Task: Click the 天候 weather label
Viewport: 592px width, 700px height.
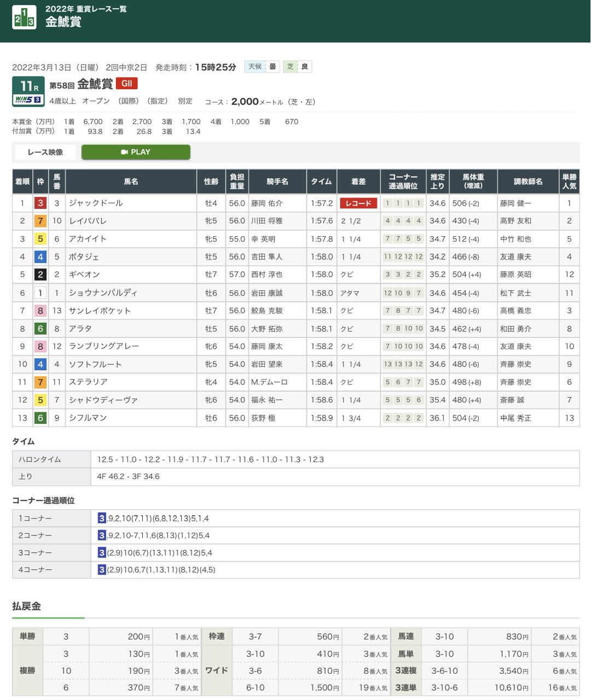Action: (255, 67)
